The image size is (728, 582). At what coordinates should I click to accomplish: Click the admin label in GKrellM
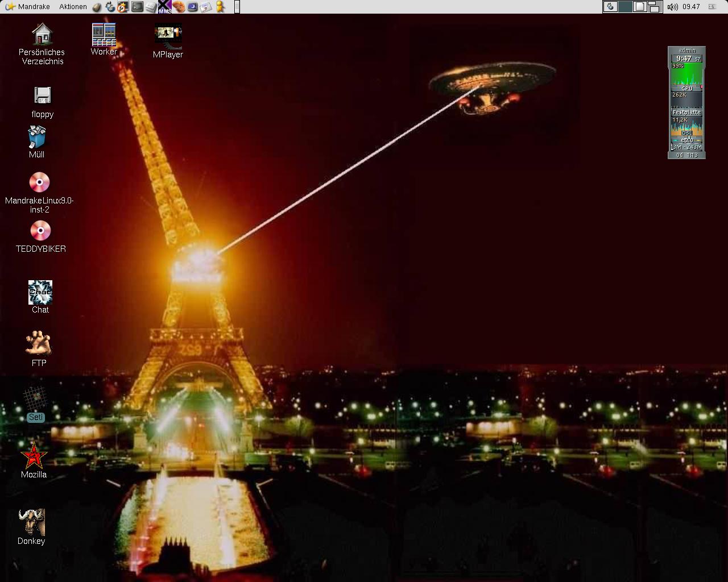point(687,51)
